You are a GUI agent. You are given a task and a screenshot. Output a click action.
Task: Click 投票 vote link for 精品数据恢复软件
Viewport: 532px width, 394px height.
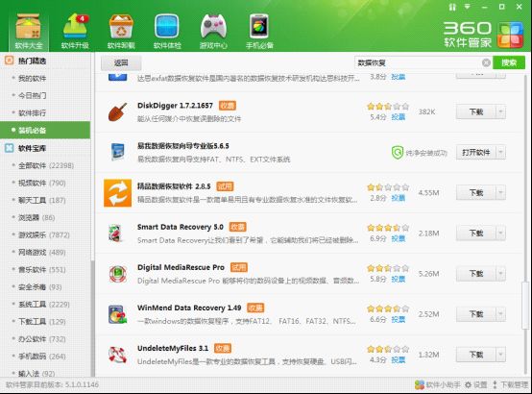point(398,198)
